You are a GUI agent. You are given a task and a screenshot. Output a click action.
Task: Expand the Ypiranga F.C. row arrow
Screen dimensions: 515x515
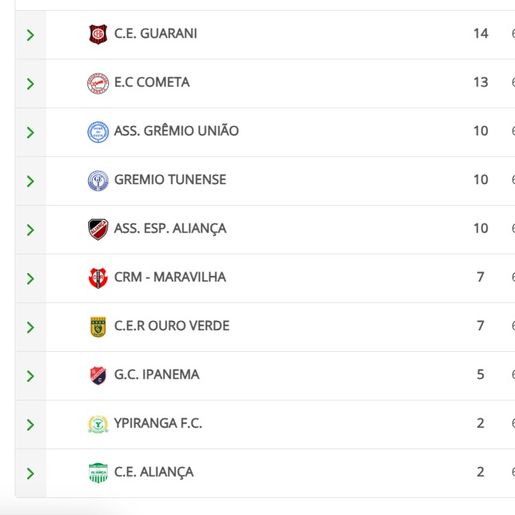coord(30,425)
